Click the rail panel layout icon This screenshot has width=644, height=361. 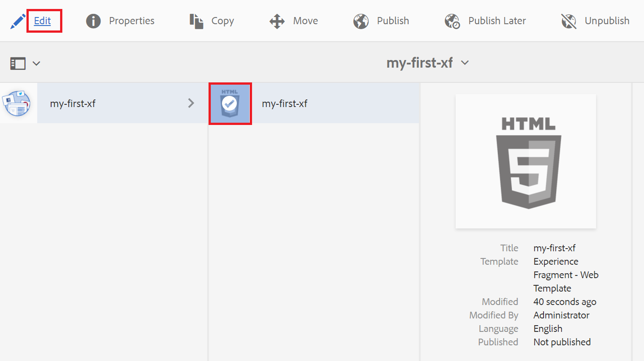(x=18, y=64)
